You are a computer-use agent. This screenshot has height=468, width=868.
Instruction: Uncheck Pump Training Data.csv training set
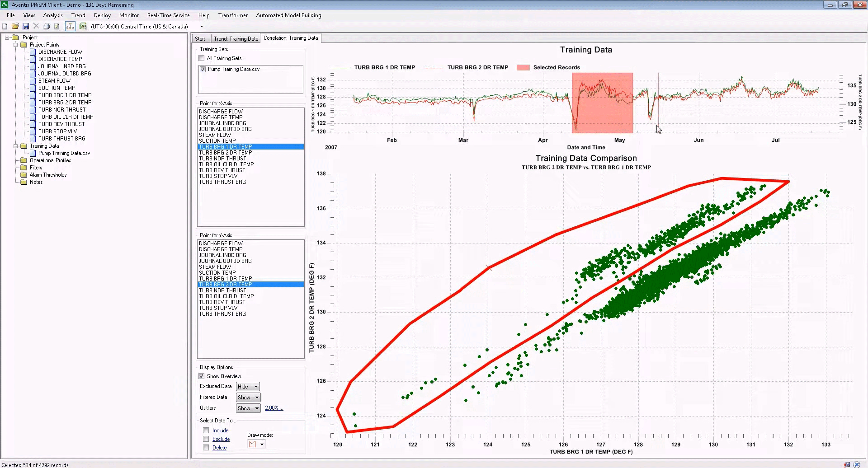(203, 69)
